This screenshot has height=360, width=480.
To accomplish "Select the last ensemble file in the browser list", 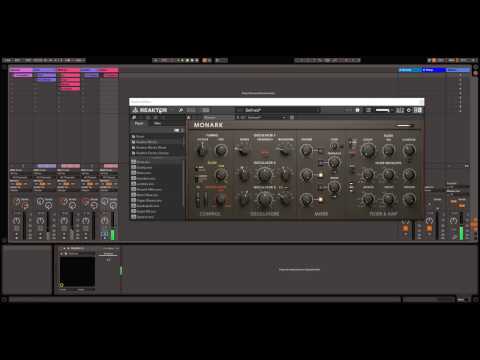I will tap(157, 217).
